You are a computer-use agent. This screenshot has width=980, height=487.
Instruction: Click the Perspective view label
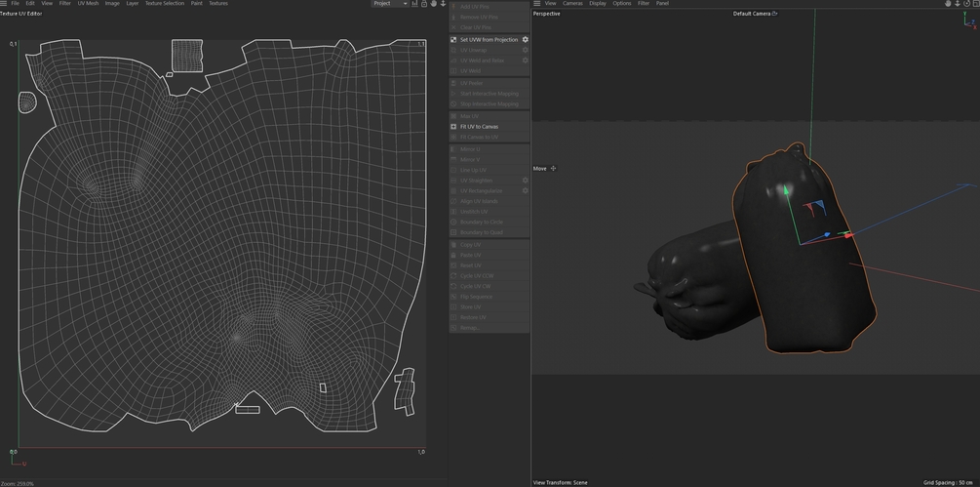546,13
